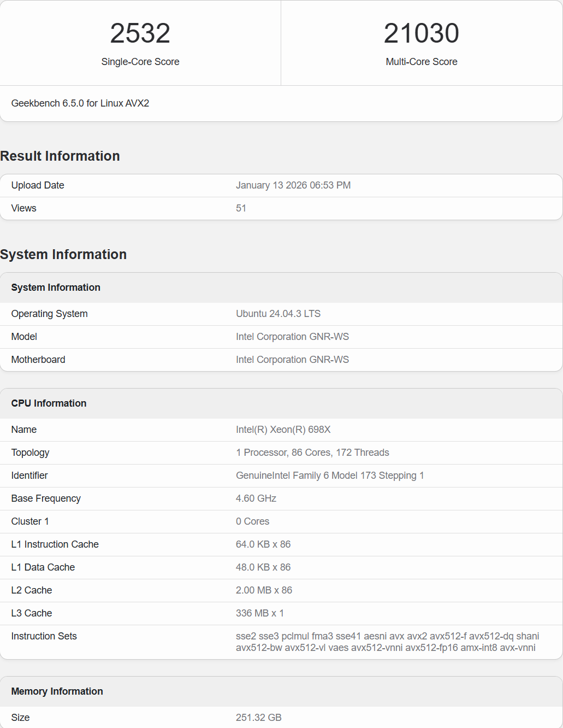Click the Model value Intel Corporation GNR-WS
This screenshot has width=563, height=728.
pos(292,336)
